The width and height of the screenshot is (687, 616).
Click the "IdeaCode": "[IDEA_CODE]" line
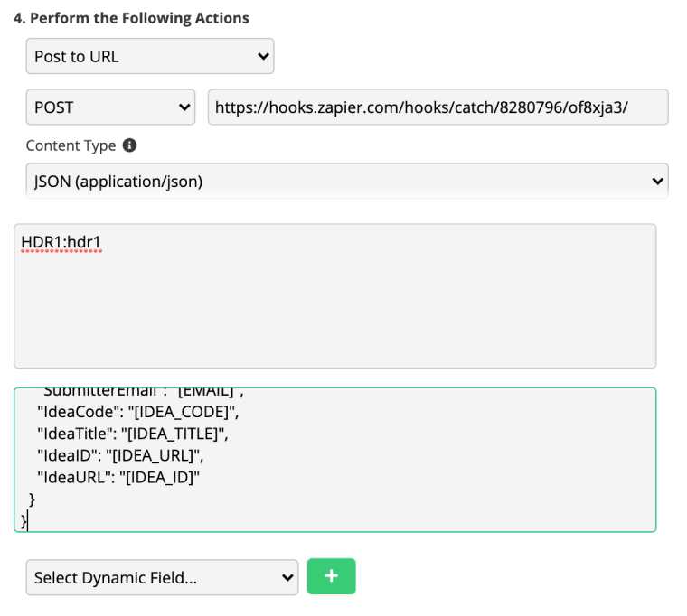pos(138,412)
